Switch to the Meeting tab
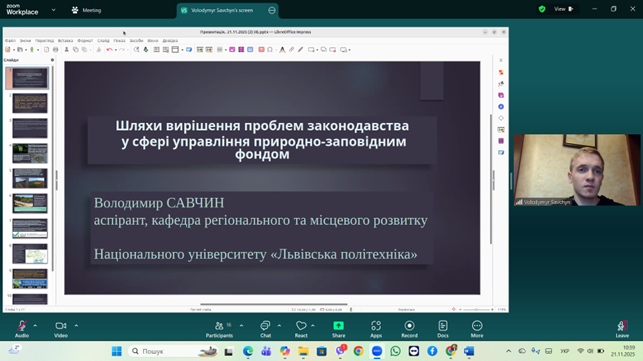Screen dimensions: 643x361 click(x=86, y=10)
